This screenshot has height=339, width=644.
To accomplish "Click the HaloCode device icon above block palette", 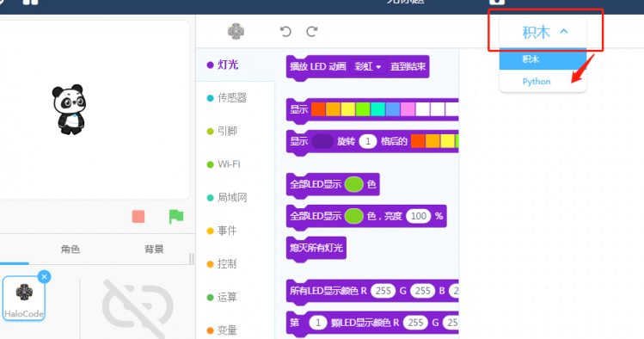I will click(x=236, y=31).
